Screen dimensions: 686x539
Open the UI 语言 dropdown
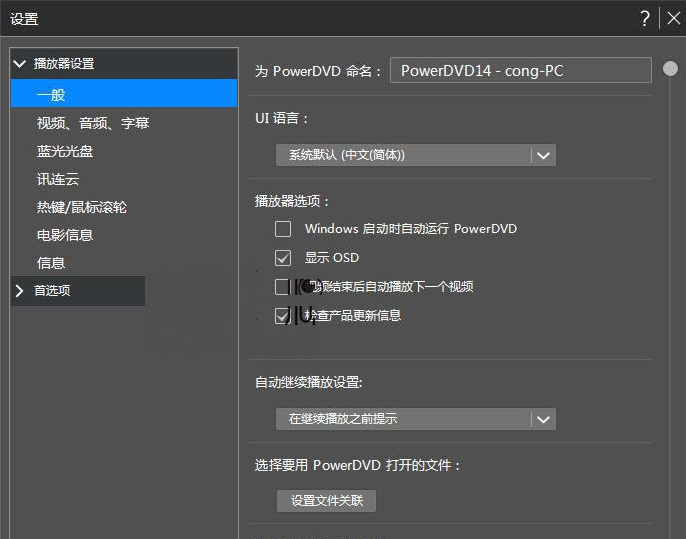416,155
